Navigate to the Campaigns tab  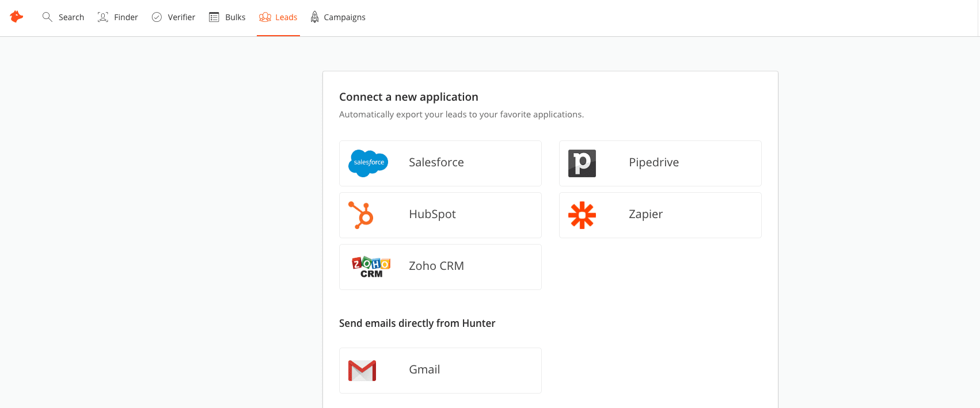click(x=338, y=17)
